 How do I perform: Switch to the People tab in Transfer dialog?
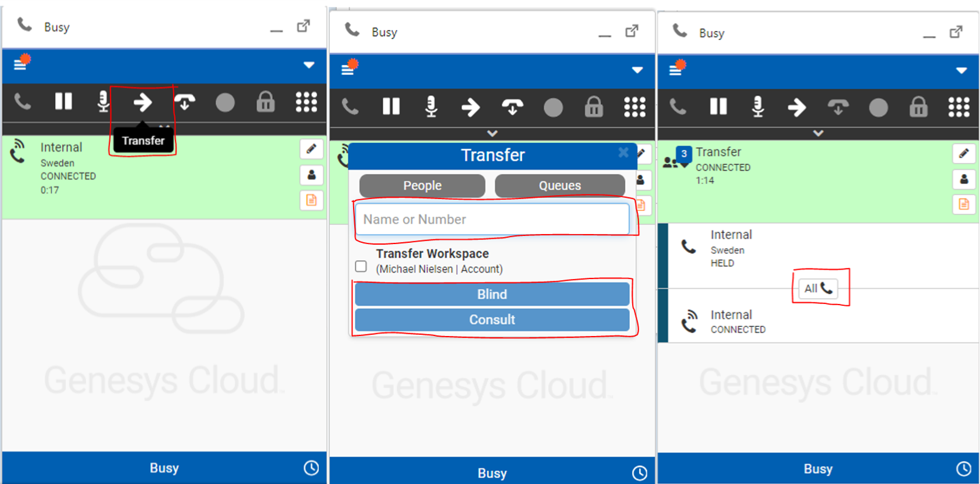422,186
